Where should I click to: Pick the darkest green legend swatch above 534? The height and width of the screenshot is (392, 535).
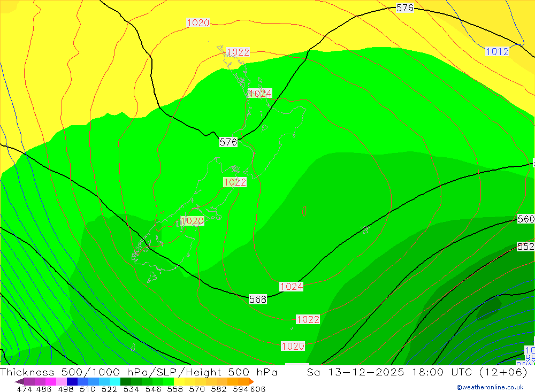click(126, 381)
